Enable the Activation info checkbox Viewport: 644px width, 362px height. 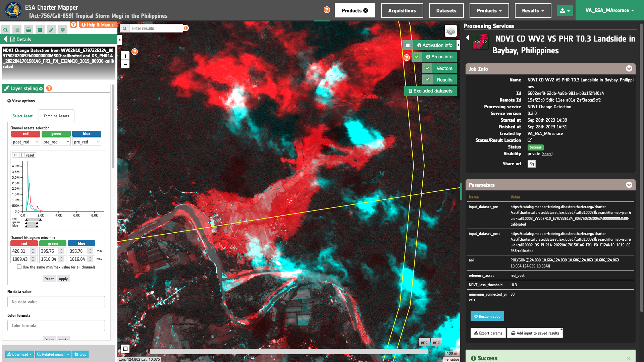[408, 45]
